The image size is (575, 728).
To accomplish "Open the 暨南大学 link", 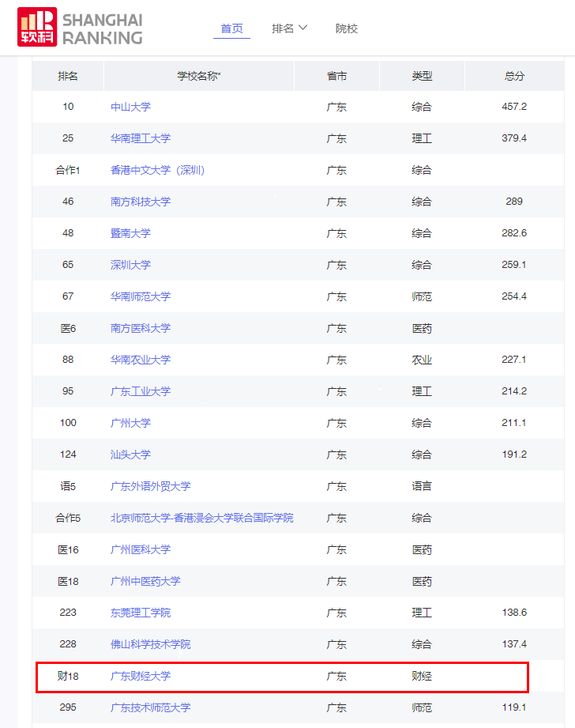I will click(x=130, y=233).
